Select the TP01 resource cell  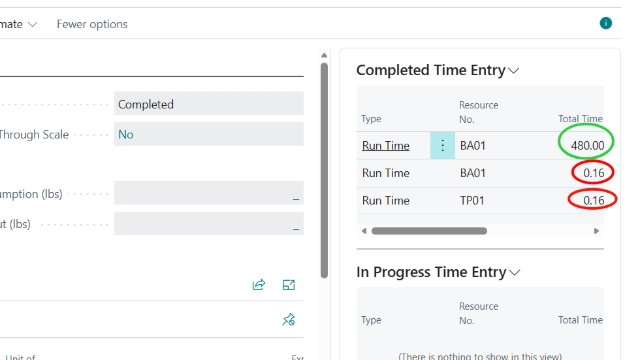click(x=472, y=200)
